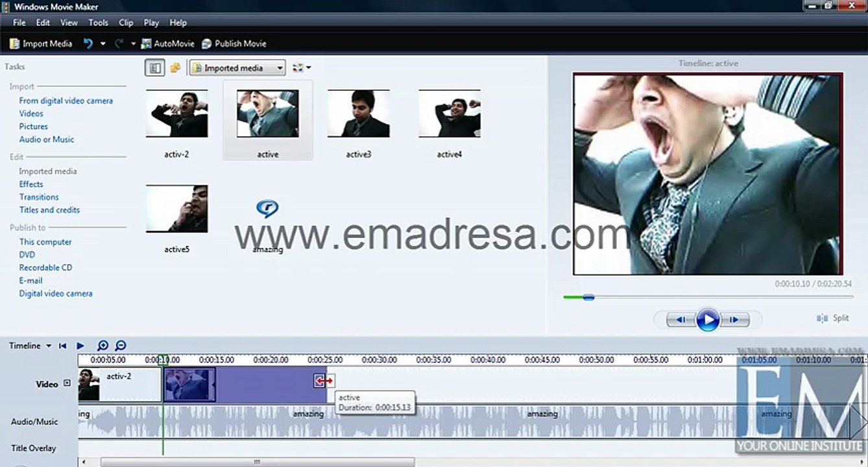This screenshot has height=467, width=868.
Task: Open the Edit menu
Action: pos(43,22)
